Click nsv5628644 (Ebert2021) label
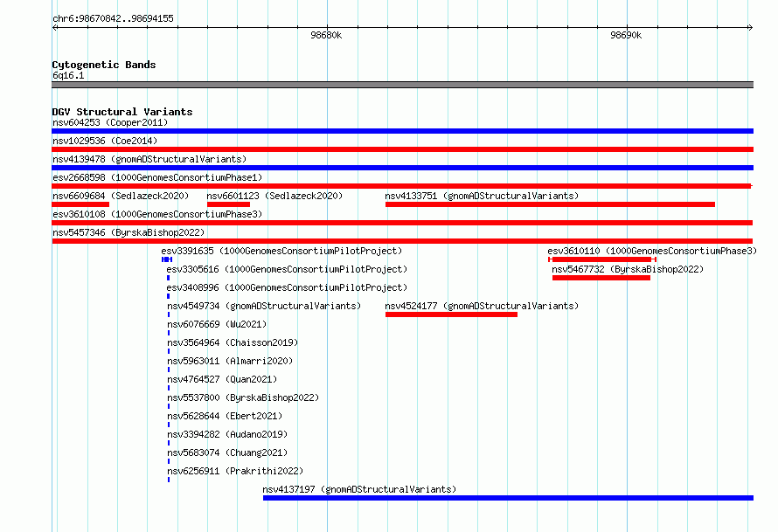Viewport: 778px width, 532px height. pos(225,416)
